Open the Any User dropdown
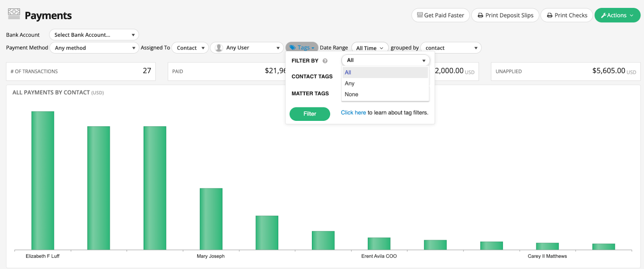Image resolution: width=644 pixels, height=269 pixels. [x=247, y=48]
